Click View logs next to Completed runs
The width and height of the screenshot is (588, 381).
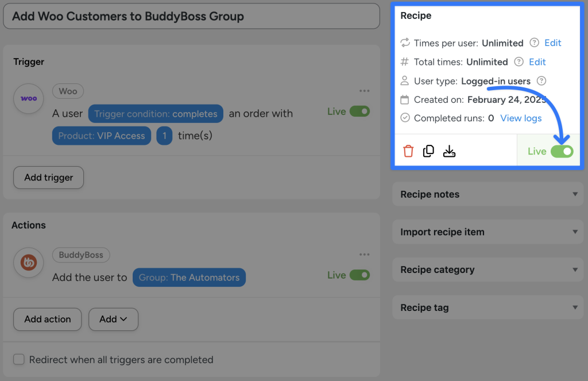(521, 118)
